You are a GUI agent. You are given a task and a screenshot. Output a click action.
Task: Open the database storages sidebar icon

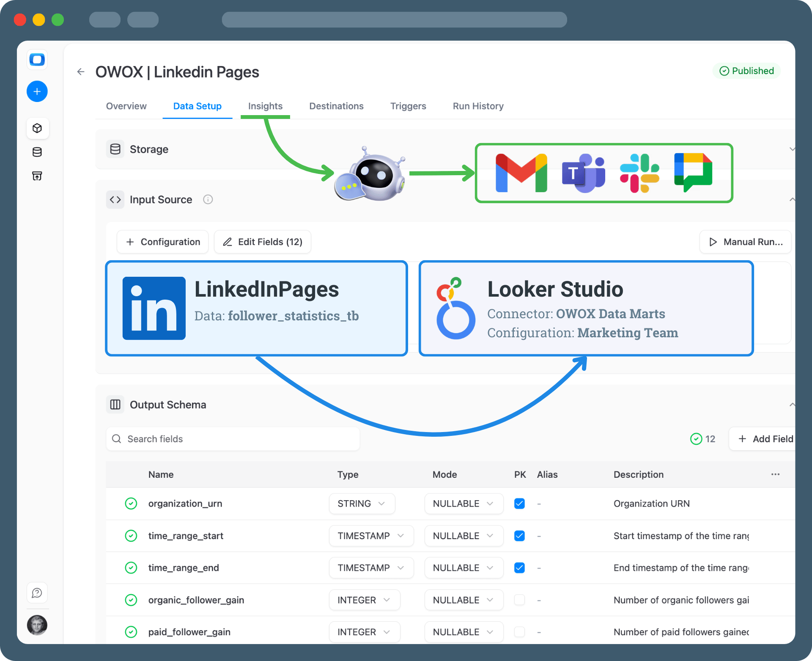(x=37, y=152)
